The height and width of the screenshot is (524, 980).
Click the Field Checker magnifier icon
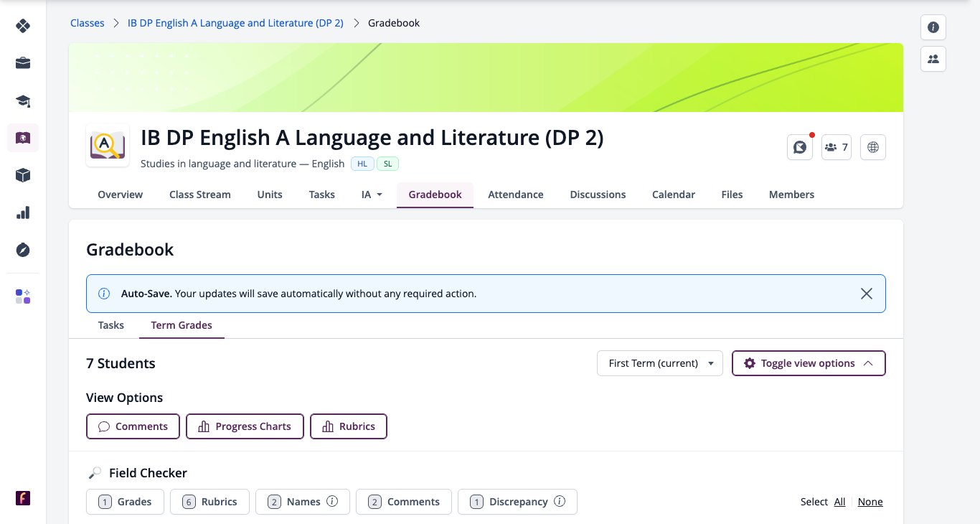[95, 473]
